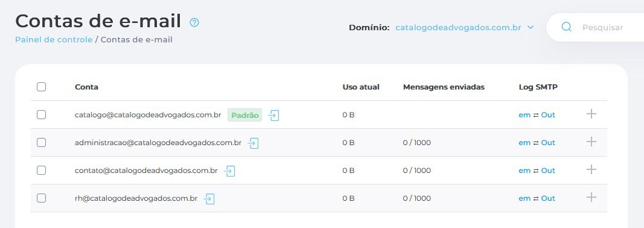Viewport: 644px width, 228px height.
Task: Select the contato@catalogodeadvogados.com.br account name
Action: pos(146,171)
